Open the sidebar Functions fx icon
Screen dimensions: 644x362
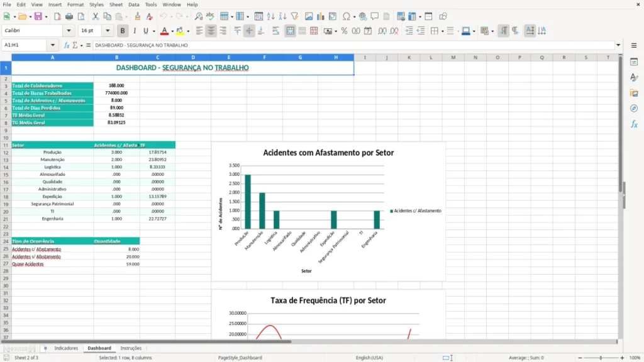point(634,124)
